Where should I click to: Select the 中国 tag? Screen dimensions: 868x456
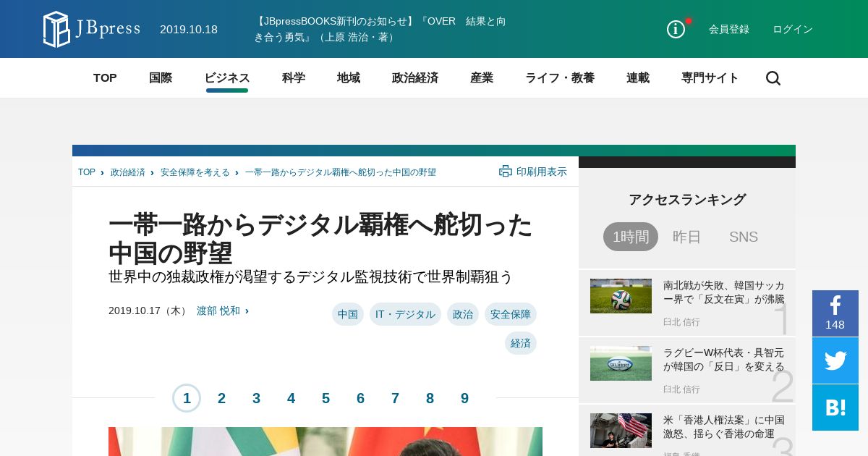click(x=348, y=314)
